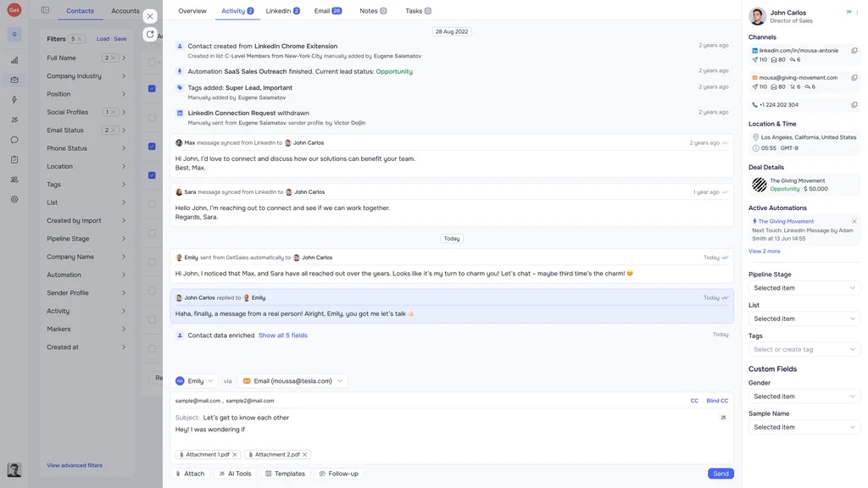Tick the select-all checkbox at the list top
This screenshot has height=488, width=868.
tap(152, 62)
